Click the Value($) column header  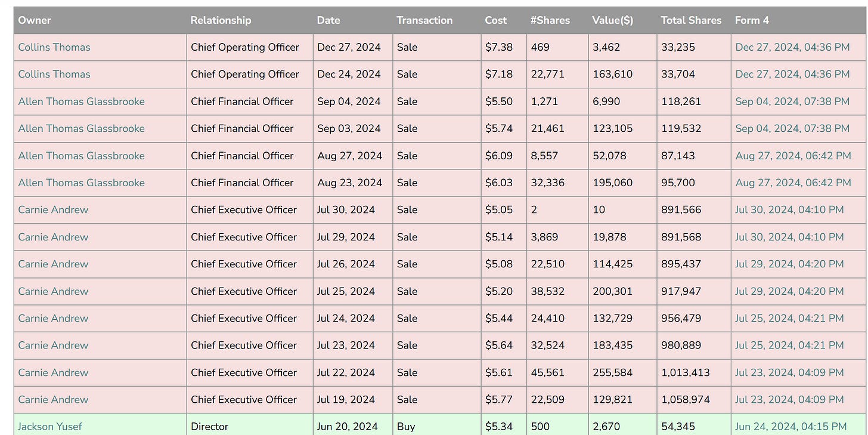tap(613, 20)
